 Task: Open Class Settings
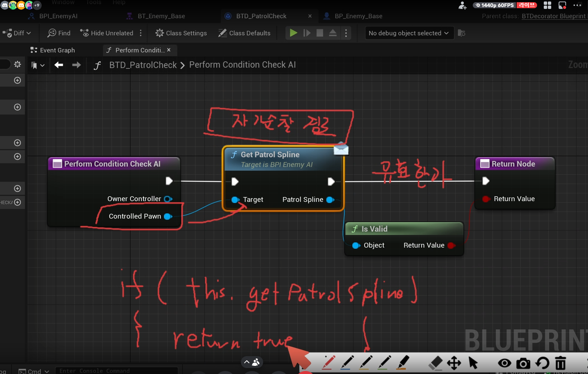click(181, 33)
